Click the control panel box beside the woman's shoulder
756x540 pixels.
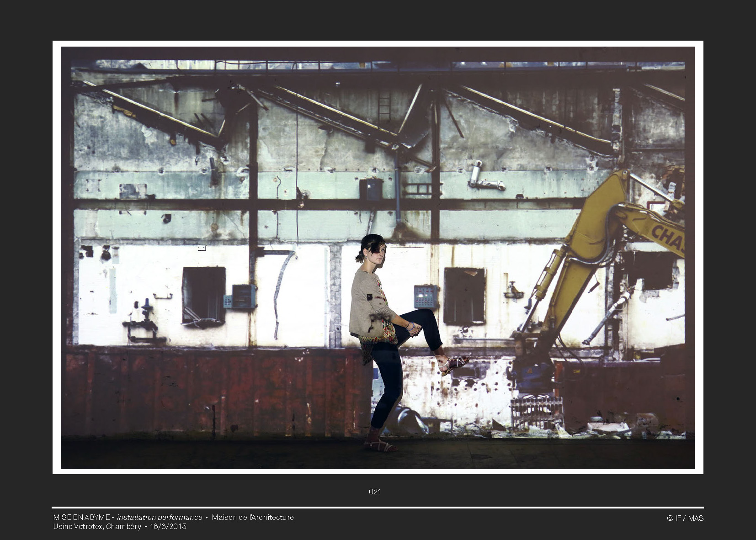(426, 297)
